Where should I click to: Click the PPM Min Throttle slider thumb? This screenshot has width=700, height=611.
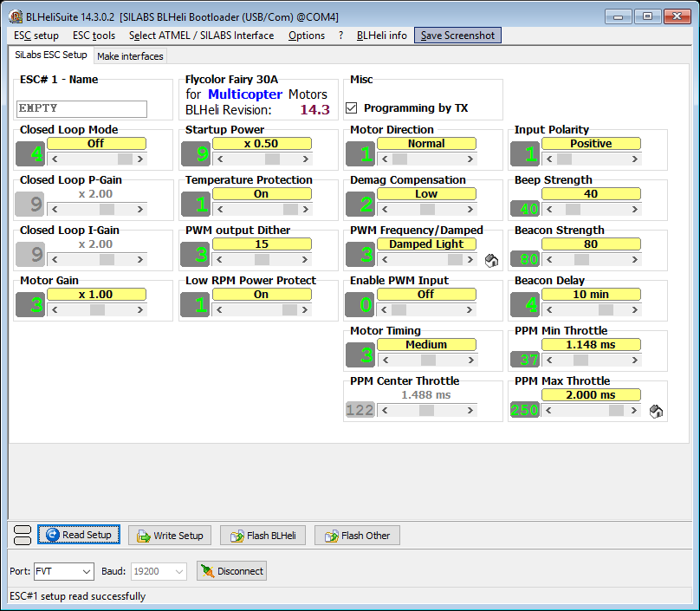[580, 360]
